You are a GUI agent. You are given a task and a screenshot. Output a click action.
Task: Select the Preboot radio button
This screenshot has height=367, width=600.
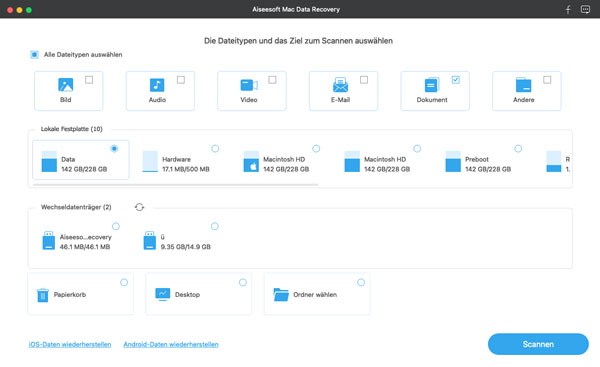point(518,148)
